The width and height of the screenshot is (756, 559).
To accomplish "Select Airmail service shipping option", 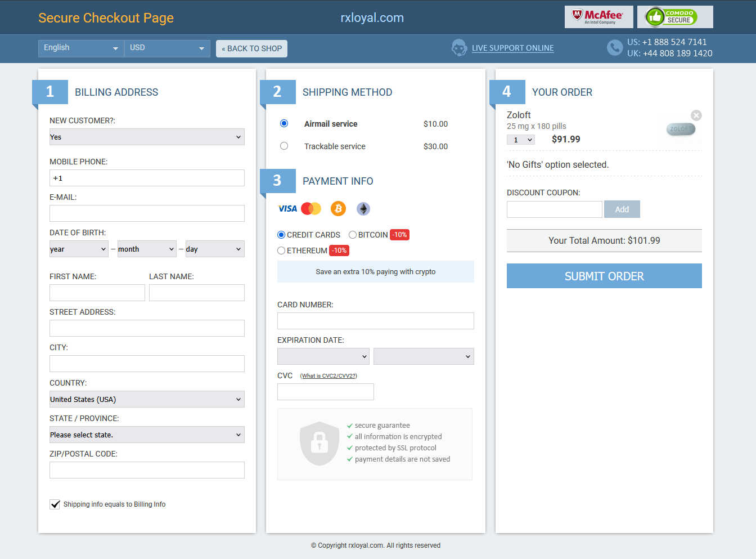I will coord(284,123).
